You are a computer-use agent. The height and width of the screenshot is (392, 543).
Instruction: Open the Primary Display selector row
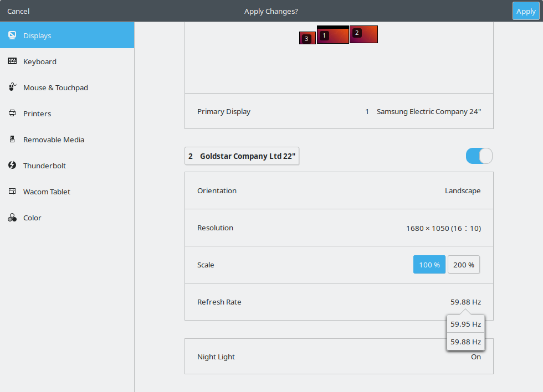pos(339,111)
